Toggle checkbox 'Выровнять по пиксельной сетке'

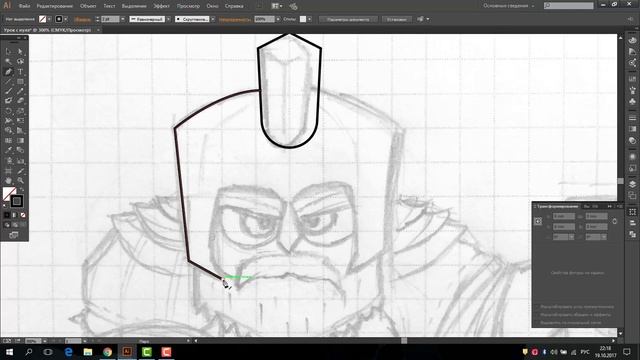pos(536,322)
